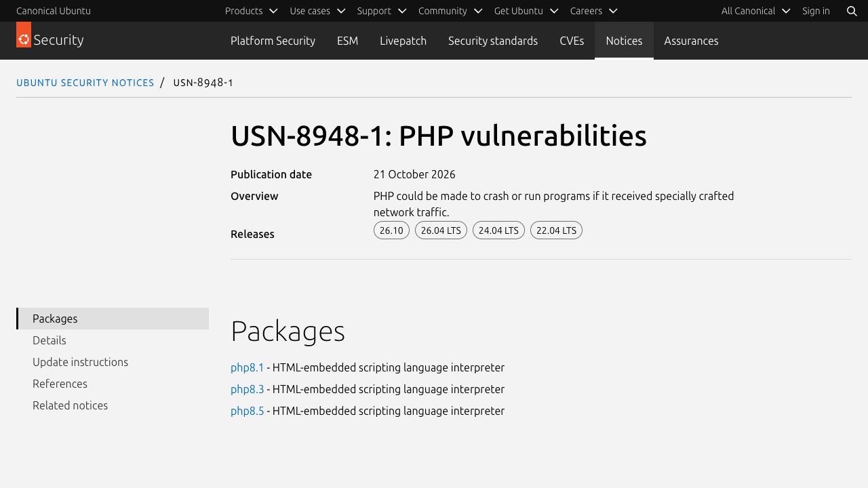The width and height of the screenshot is (868, 488).
Task: Click the 21 October 2026 publication date
Action: tap(414, 174)
